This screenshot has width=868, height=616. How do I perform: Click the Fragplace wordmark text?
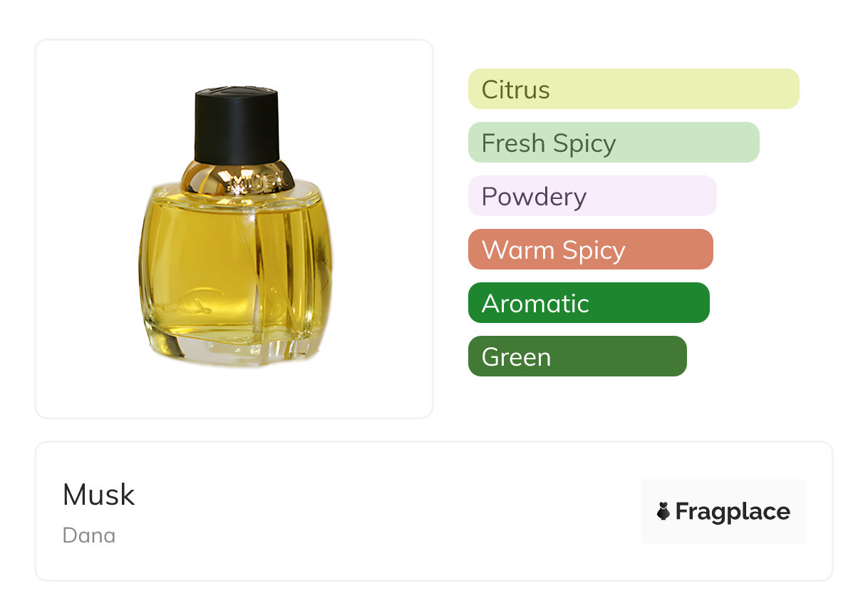(x=733, y=512)
